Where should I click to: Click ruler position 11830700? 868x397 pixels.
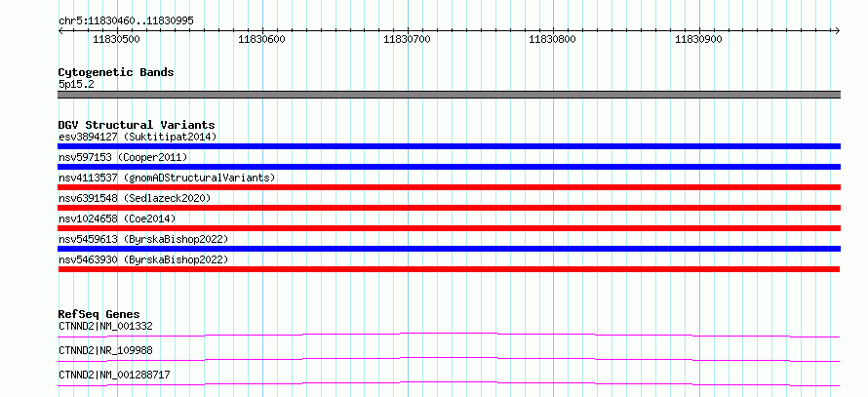408,39
